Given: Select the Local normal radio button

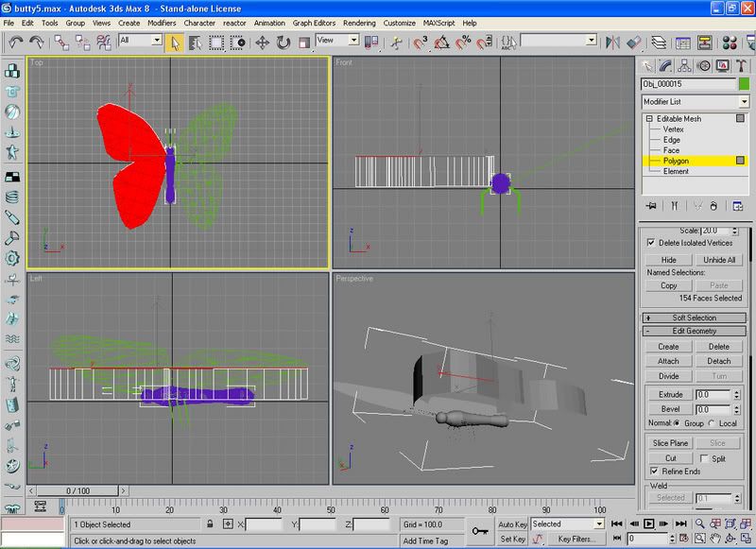Looking at the screenshot, I should click(x=711, y=423).
